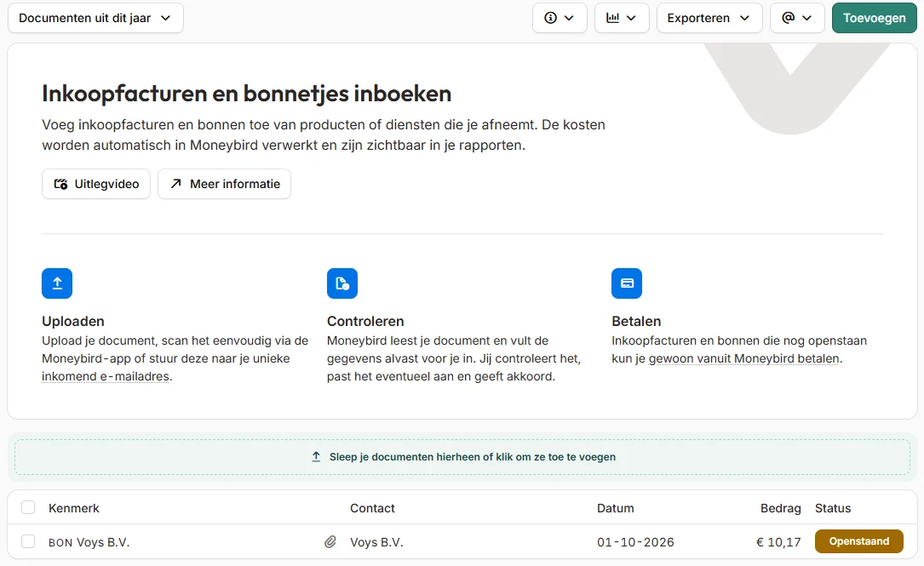924x566 pixels.
Task: Click the document drop zone to add files
Action: tap(462, 457)
